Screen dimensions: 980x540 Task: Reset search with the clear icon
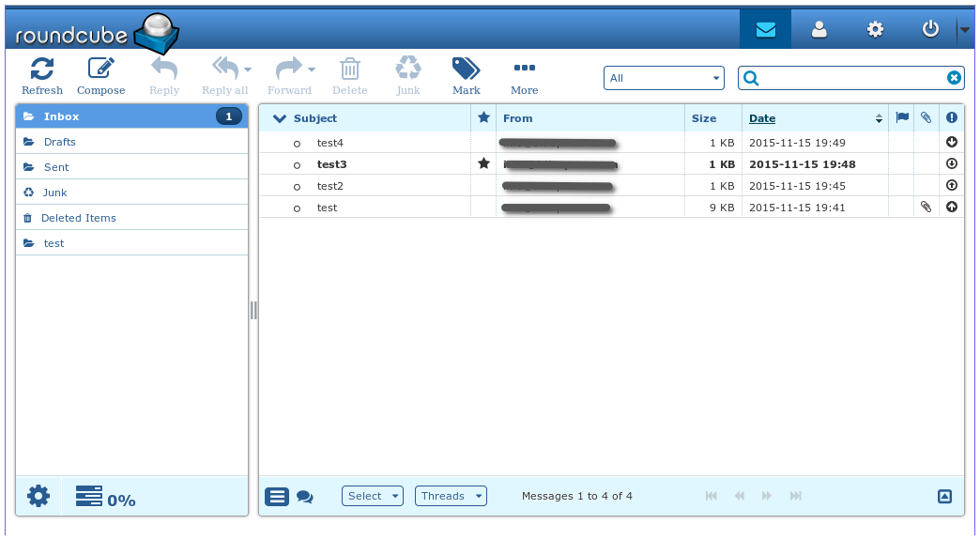pos(954,78)
